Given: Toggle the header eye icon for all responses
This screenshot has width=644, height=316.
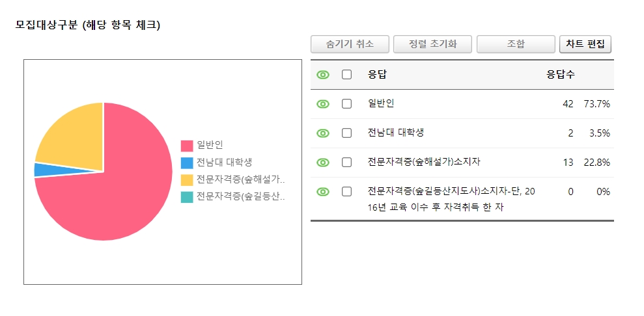Looking at the screenshot, I should click(x=323, y=75).
